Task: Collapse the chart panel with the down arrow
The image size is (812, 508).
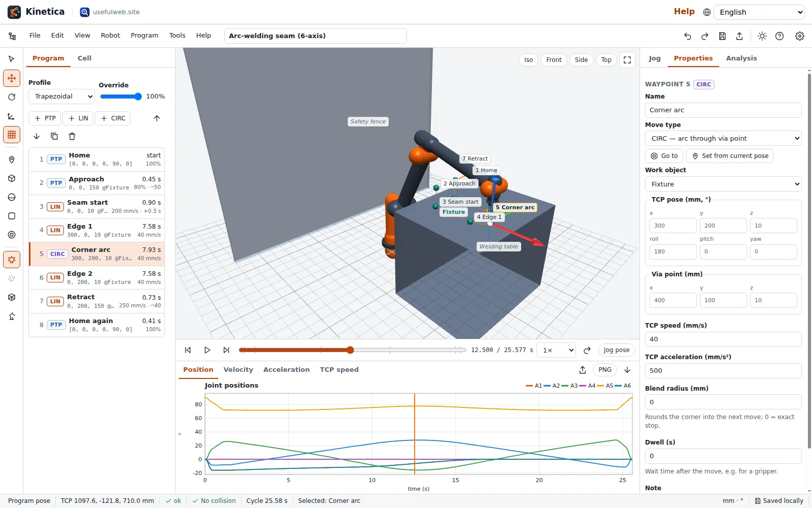Action: (x=627, y=370)
